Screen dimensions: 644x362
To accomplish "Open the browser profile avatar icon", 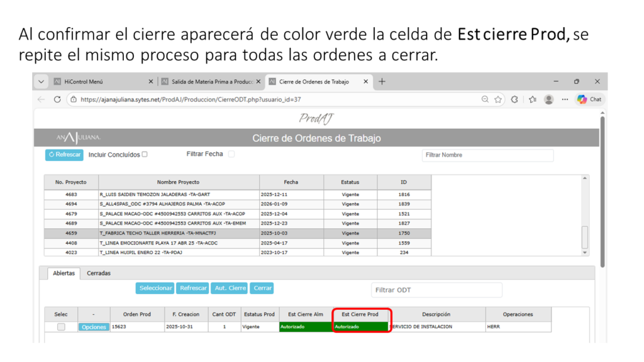I will point(549,99).
